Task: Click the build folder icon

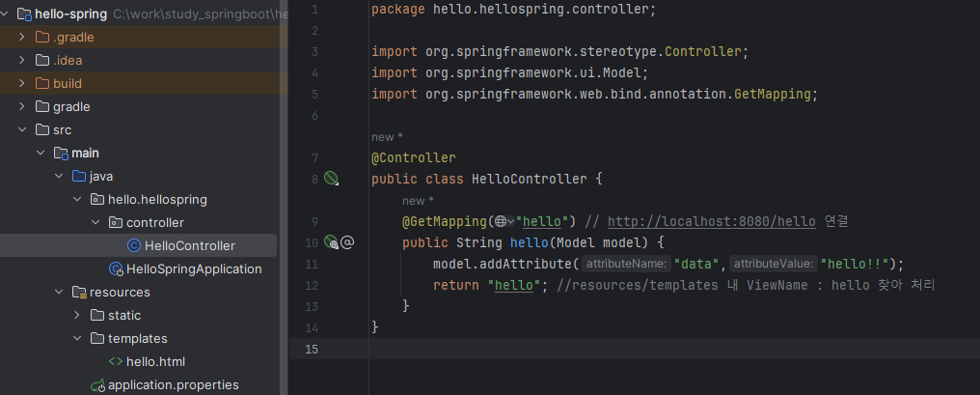Action: (42, 83)
